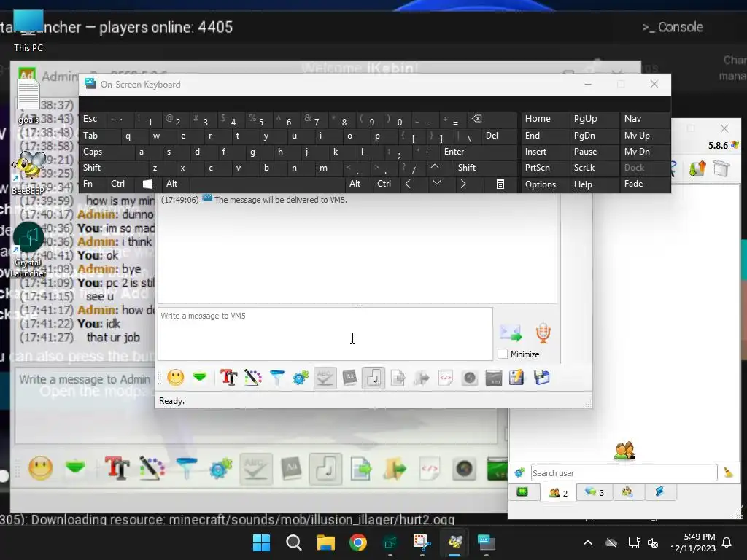
Task: Click the trash bin icon in BeeBEEP toolbar
Action: [721, 168]
